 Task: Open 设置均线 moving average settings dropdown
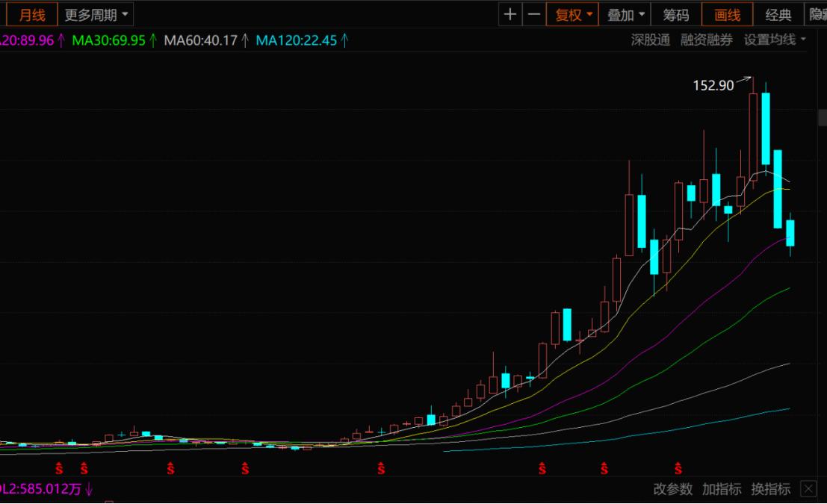775,40
